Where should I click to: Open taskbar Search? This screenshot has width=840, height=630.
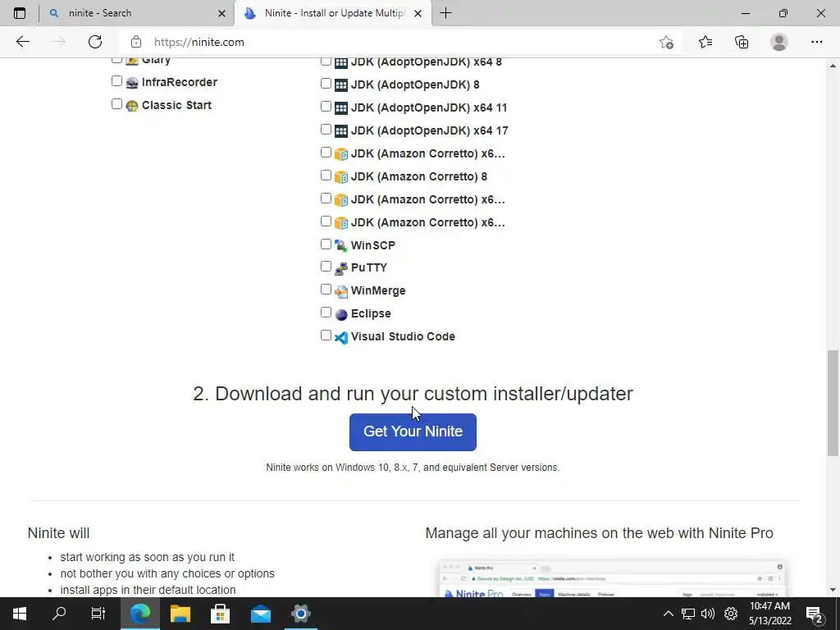pyautogui.click(x=59, y=614)
